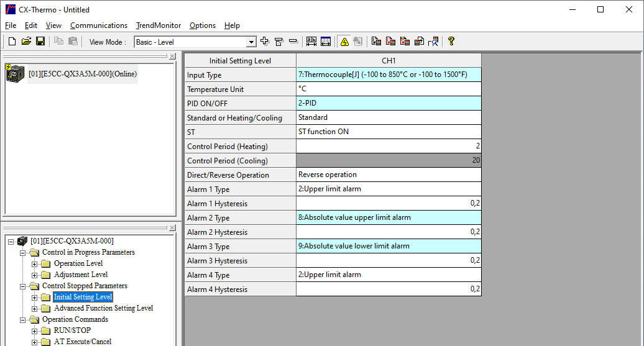Select RUN/STOP in the tree
This screenshot has height=346, width=644.
pyautogui.click(x=72, y=330)
